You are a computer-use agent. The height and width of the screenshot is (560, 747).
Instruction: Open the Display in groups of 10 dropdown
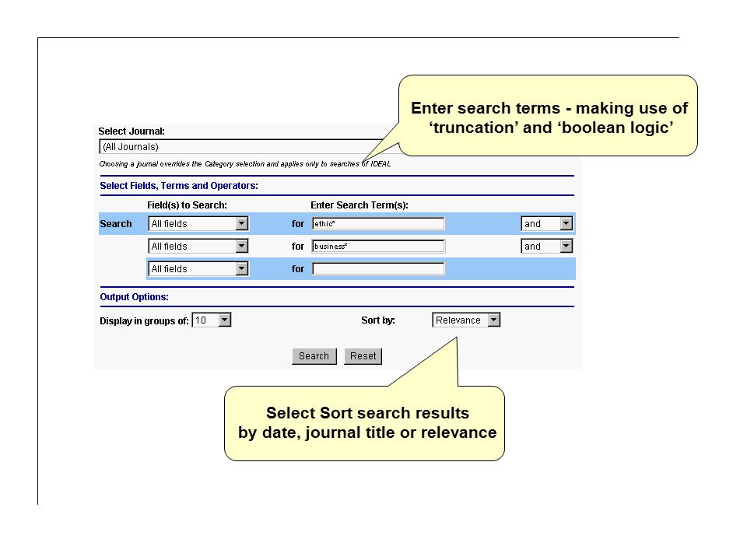(212, 320)
